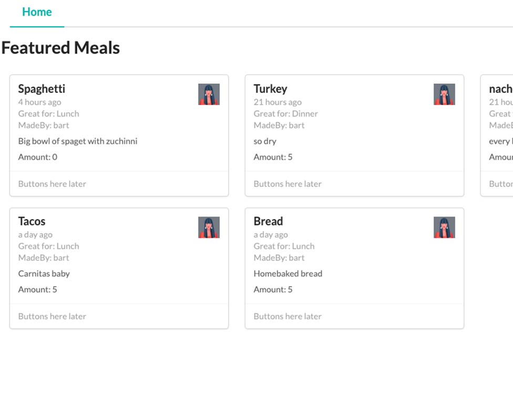Viewport: 513px width, 420px height.
Task: Open the Spaghetti meal title
Action: [x=42, y=89]
